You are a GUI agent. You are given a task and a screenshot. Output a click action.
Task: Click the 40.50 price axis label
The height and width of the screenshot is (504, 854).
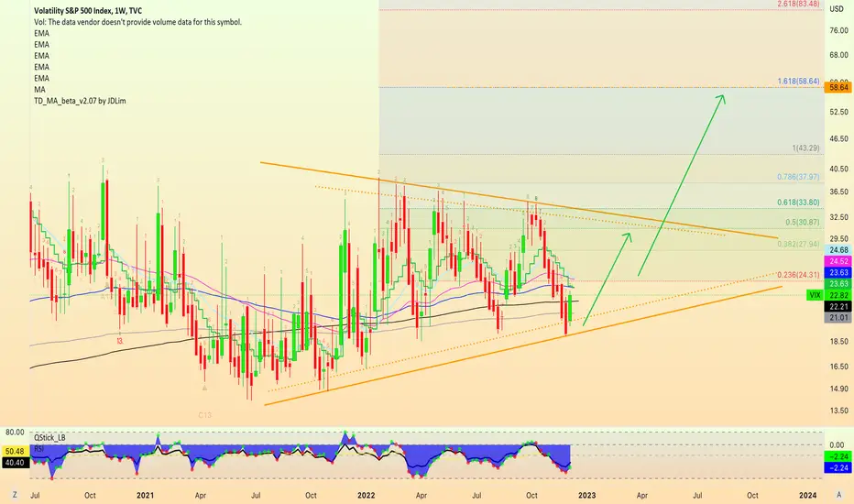838,169
